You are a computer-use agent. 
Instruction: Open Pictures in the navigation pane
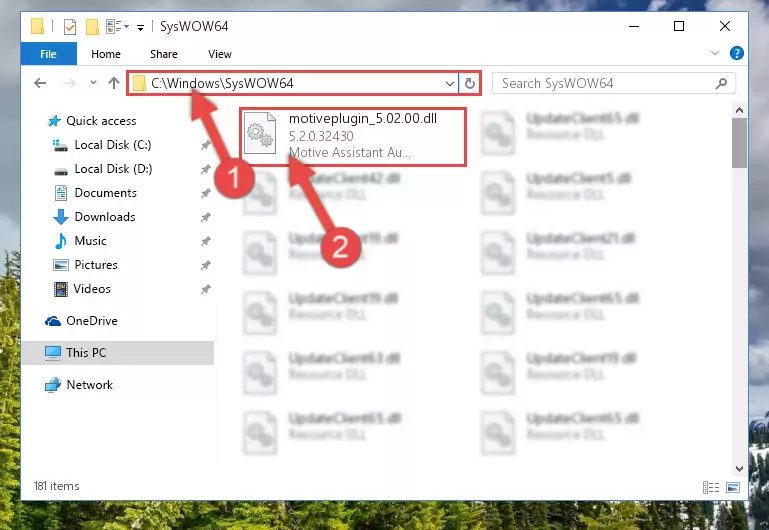(96, 265)
